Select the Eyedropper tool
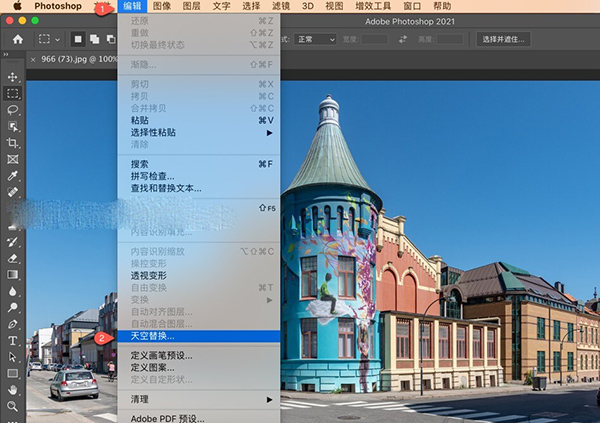 click(x=13, y=175)
